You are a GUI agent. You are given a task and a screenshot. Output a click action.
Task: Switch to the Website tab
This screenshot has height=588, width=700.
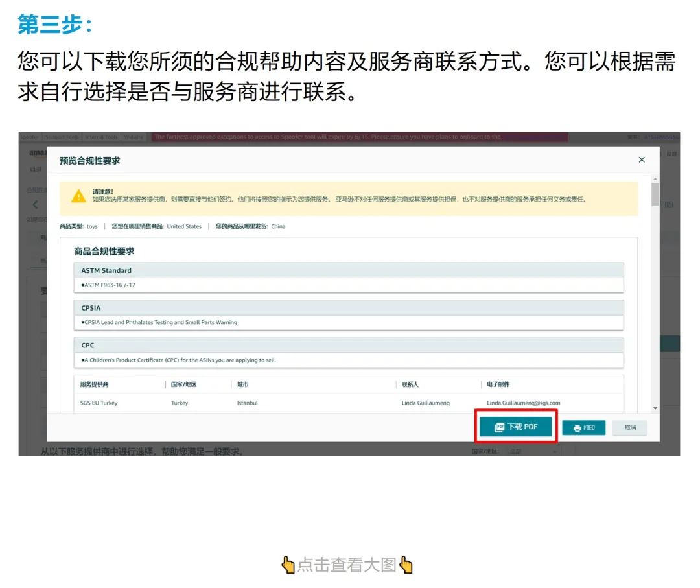tap(134, 137)
